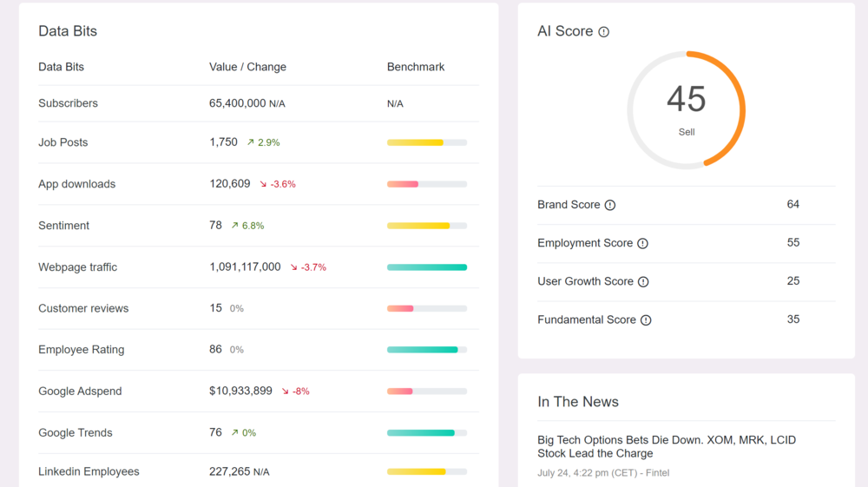This screenshot has height=487, width=868.
Task: Click the Sentiment row label
Action: click(x=63, y=225)
